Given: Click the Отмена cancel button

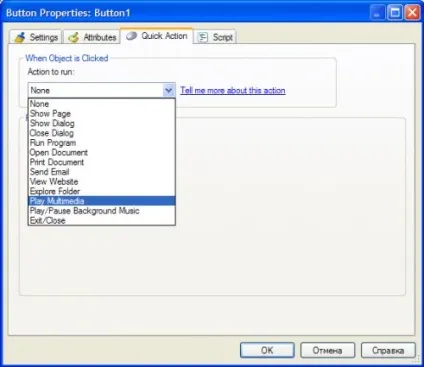Looking at the screenshot, I should tap(327, 350).
